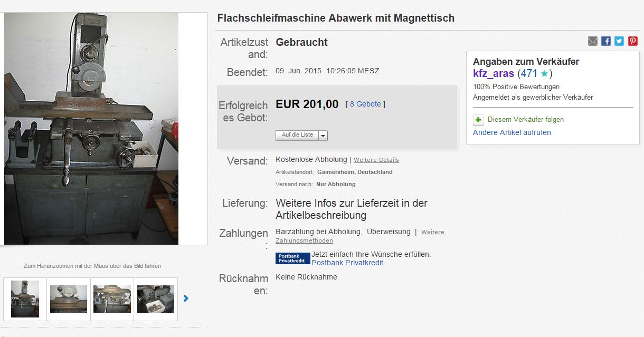
Task: Expand the 'Auf die Liste' dropdown arrow
Action: click(x=323, y=136)
